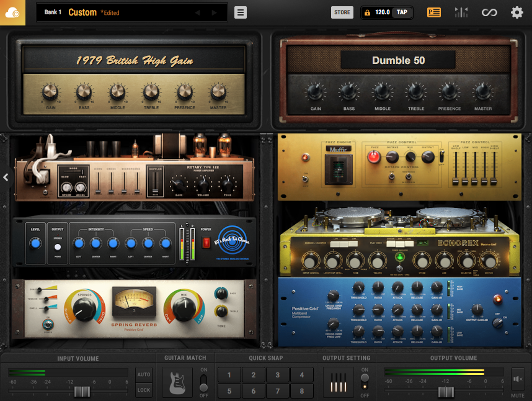Select Quick Snap slot 1
Viewport: 532px width, 401px height.
point(229,375)
